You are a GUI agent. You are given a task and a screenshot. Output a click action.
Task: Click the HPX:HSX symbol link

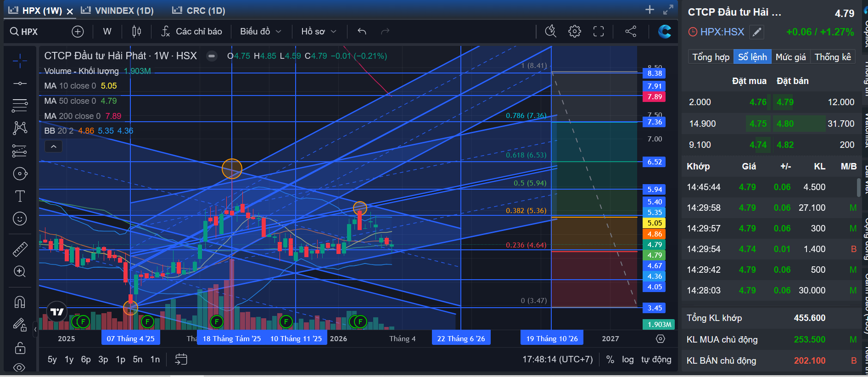[x=722, y=32]
